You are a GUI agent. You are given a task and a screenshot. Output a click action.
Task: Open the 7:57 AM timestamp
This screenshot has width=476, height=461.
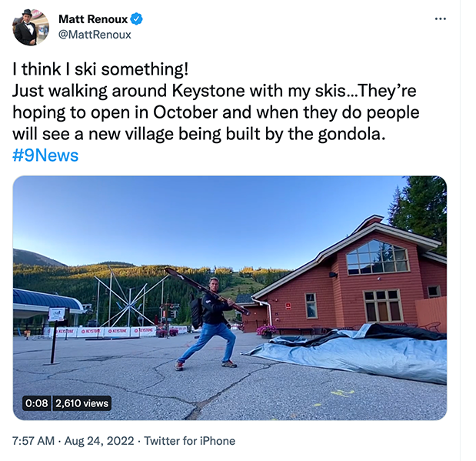tap(34, 441)
